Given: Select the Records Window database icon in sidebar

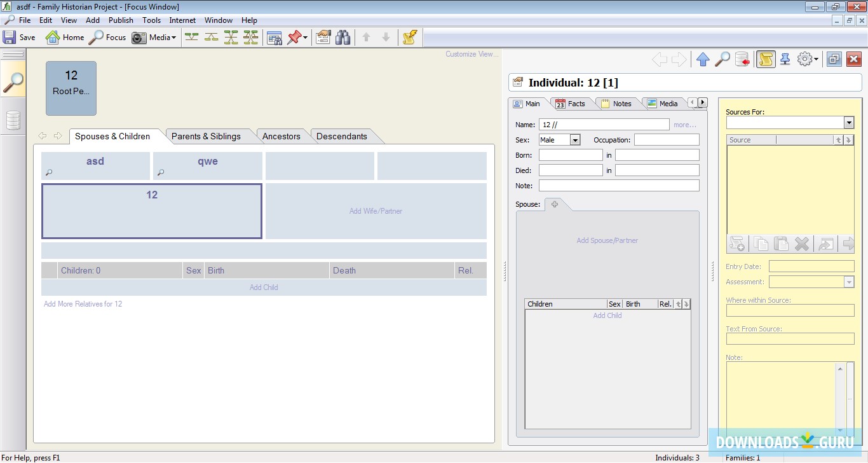Looking at the screenshot, I should [13, 120].
